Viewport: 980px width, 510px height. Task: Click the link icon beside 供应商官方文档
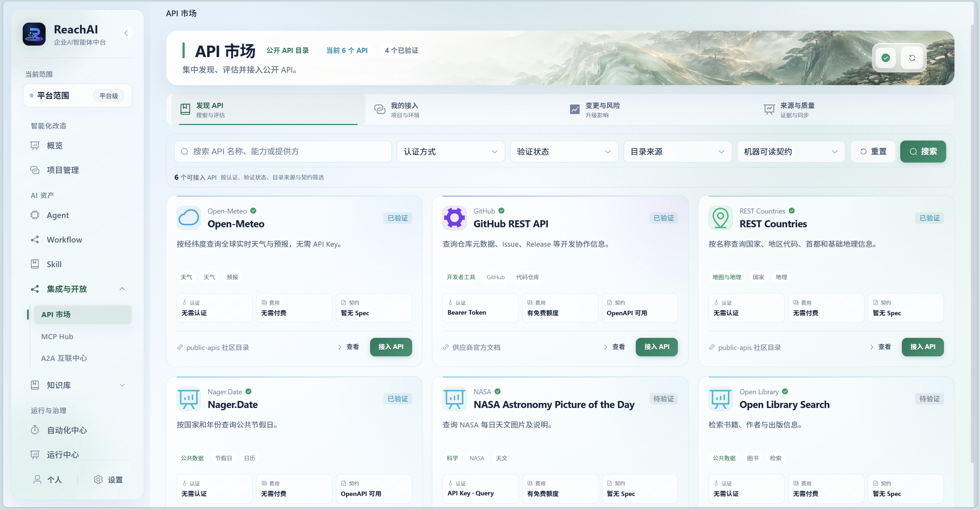tap(446, 347)
